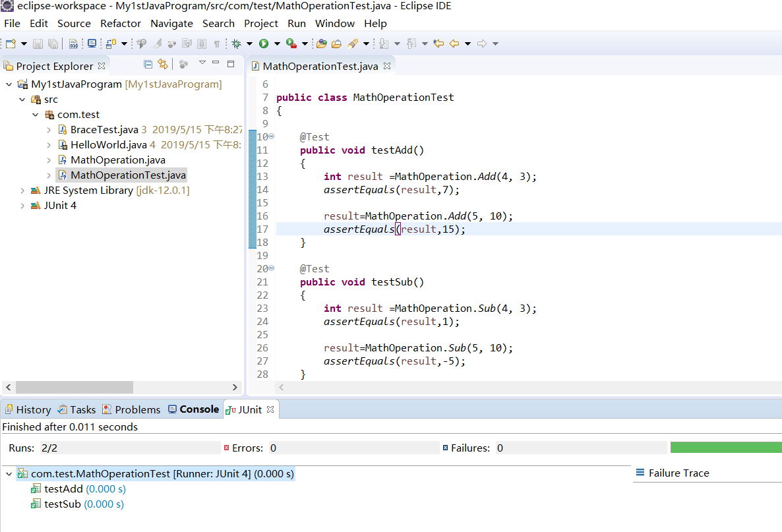Open the File menu
The height and width of the screenshot is (532, 782).
[x=12, y=24]
